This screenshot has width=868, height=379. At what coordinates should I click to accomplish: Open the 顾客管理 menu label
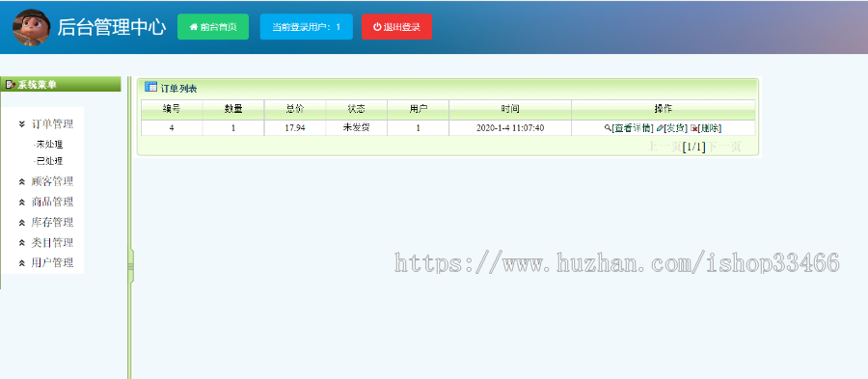coord(53,181)
